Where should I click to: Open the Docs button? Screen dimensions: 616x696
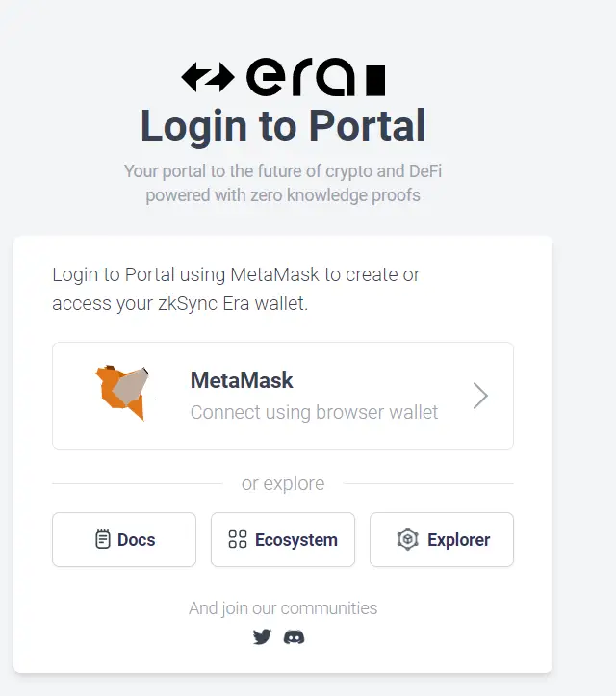pyautogui.click(x=124, y=539)
